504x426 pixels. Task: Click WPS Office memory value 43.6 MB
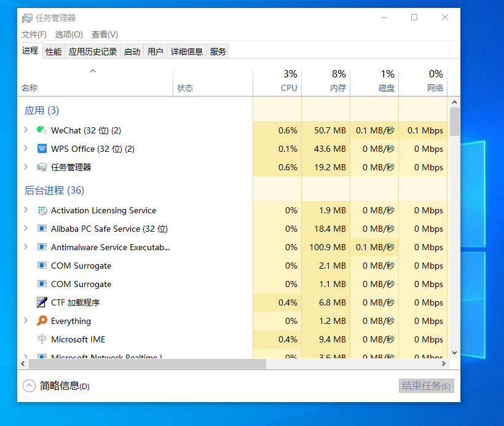330,149
